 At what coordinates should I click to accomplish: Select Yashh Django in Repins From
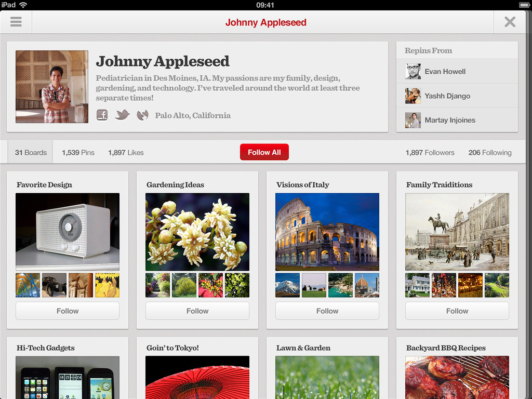[457, 96]
